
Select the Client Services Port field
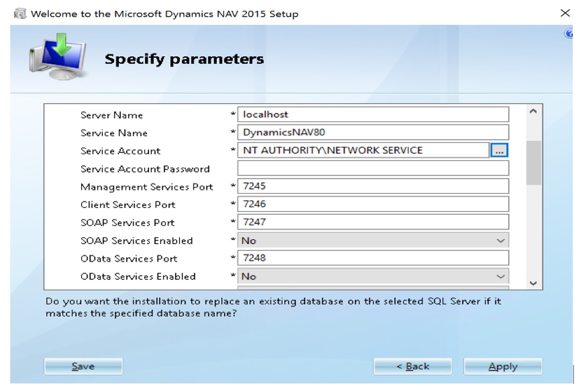click(373, 204)
